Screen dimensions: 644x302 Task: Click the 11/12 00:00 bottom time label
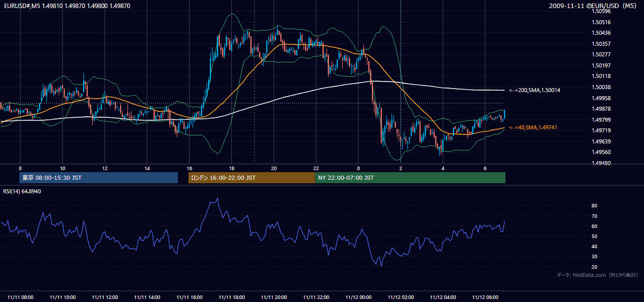pyautogui.click(x=358, y=297)
